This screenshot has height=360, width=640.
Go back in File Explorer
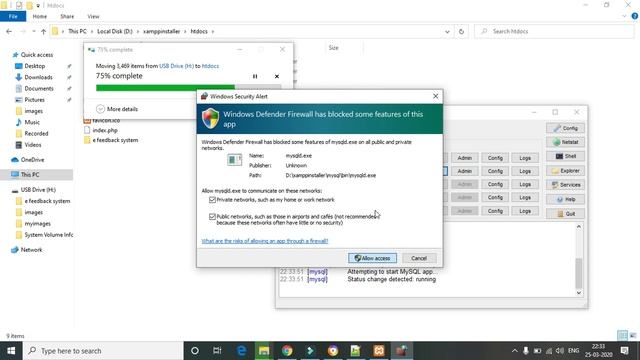[x=9, y=31]
